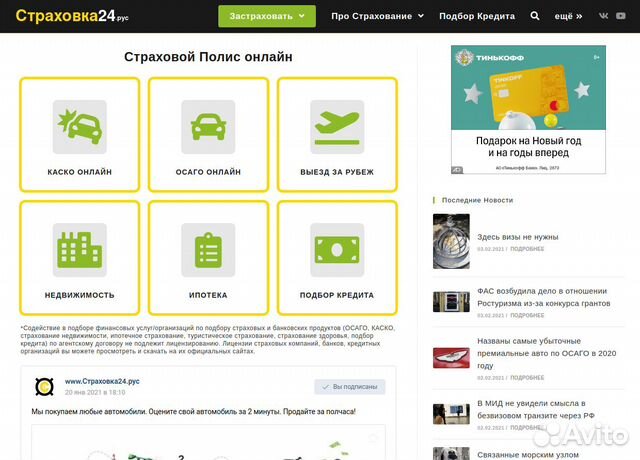640x460 pixels.
Task: Click the money icon for Подбор кредита
Action: pos(337,249)
